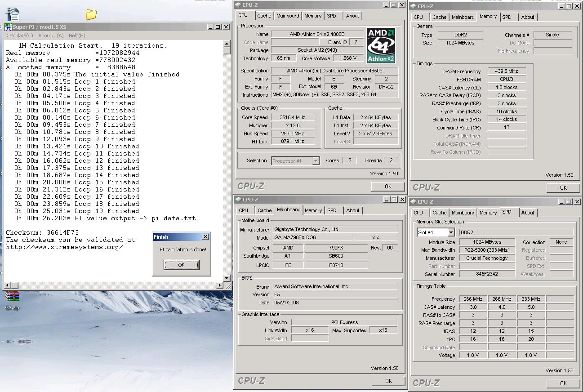Click the Package Socket AM2 (940) field
Image resolution: width=583 pixels, height=392 pixels.
coord(317,50)
